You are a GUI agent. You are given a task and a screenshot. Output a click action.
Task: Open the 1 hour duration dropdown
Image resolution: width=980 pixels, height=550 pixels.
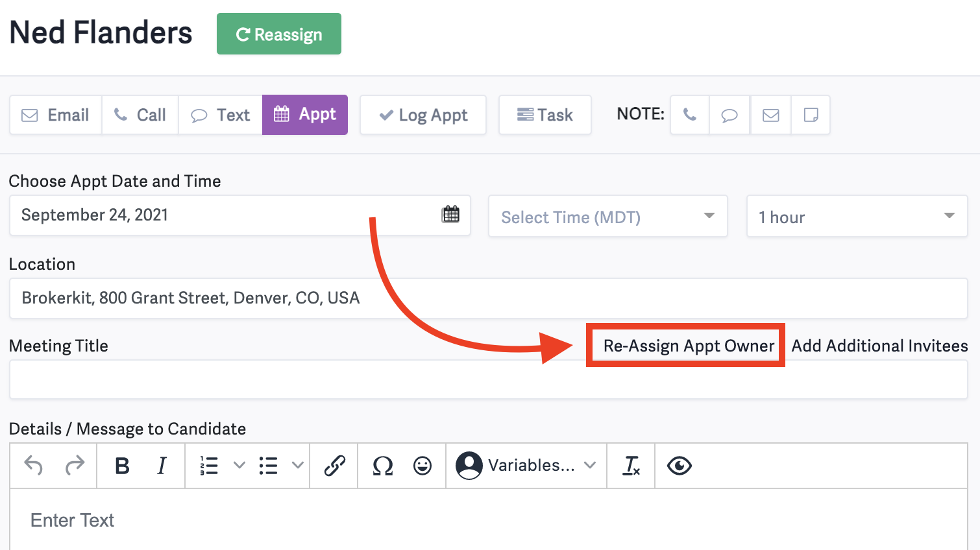point(857,216)
